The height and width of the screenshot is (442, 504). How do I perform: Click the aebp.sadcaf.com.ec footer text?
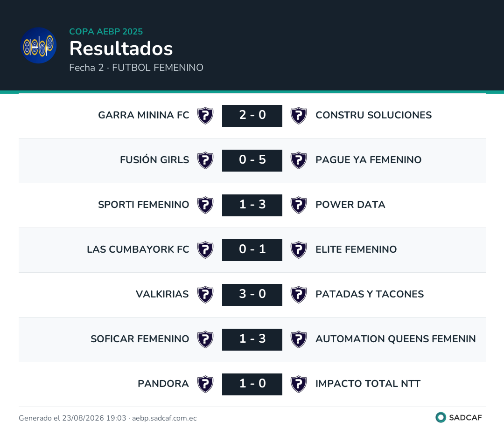point(164,418)
